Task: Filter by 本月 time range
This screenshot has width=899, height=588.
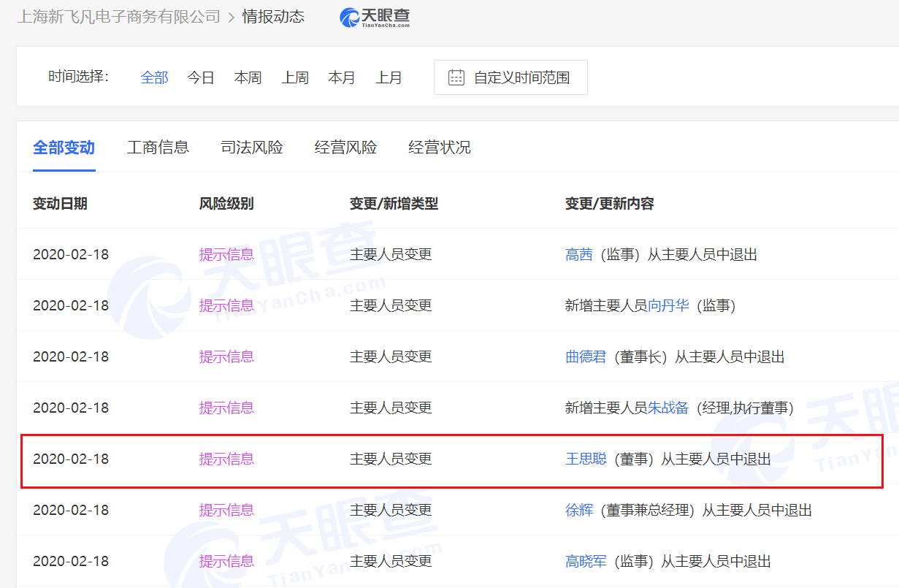Action: (x=342, y=77)
